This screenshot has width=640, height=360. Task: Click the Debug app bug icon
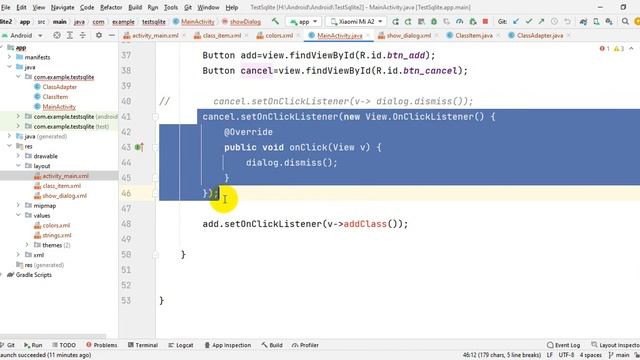coord(434,21)
